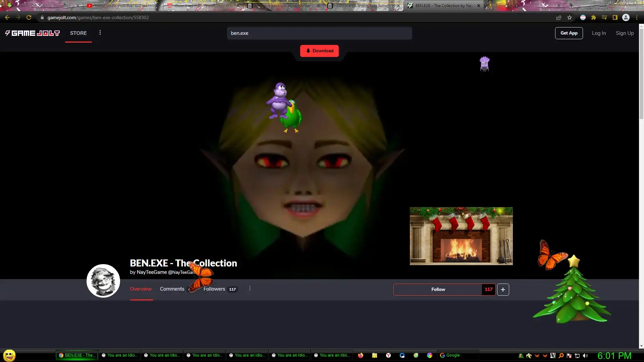Open the Chrome extensions puzzle icon
The image size is (644, 362).
pyautogui.click(x=593, y=17)
